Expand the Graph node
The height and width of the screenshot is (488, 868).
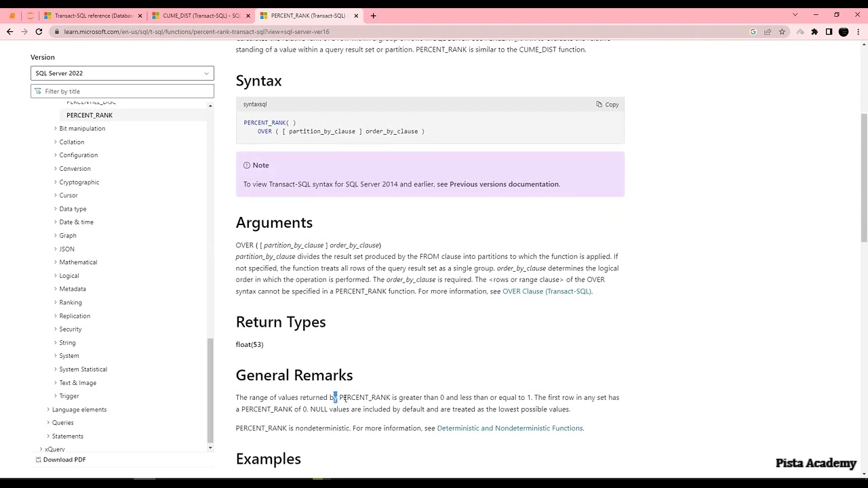[x=56, y=236]
